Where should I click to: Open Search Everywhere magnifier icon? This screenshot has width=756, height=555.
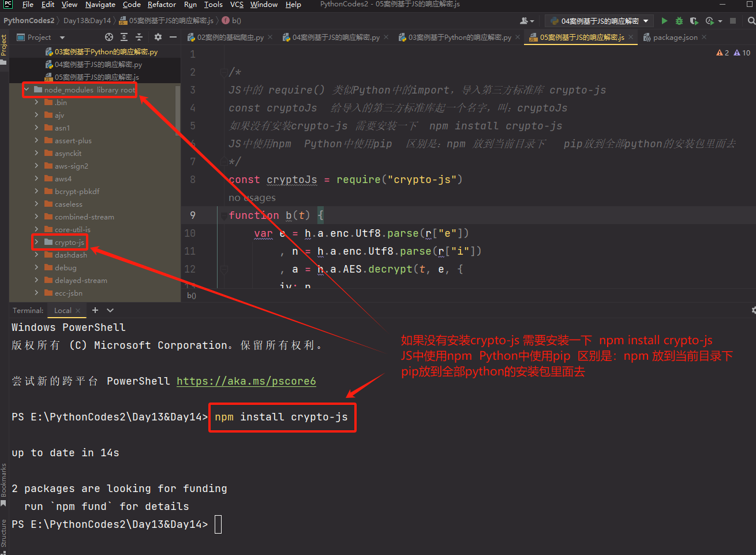[751, 21]
